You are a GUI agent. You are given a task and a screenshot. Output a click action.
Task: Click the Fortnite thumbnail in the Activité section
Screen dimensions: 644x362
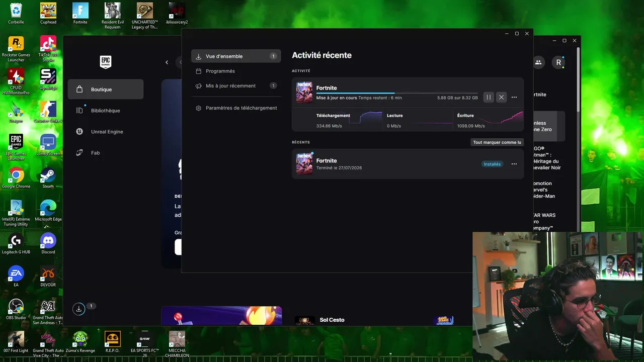coord(304,93)
